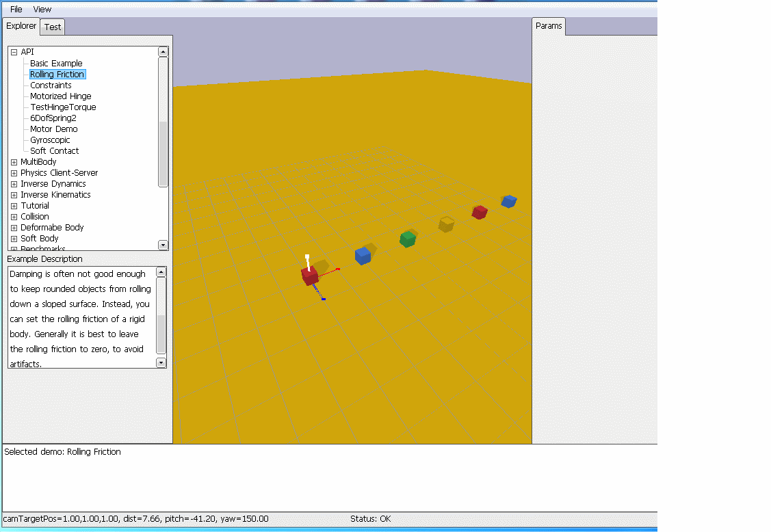Click the yellow cube in the viewport

point(447,224)
